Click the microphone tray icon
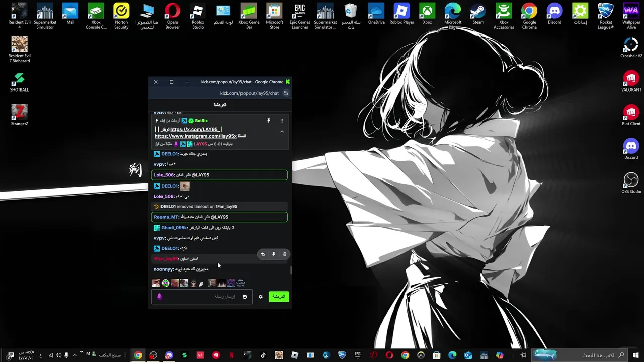Image resolution: width=644 pixels, height=362 pixels. (66, 355)
